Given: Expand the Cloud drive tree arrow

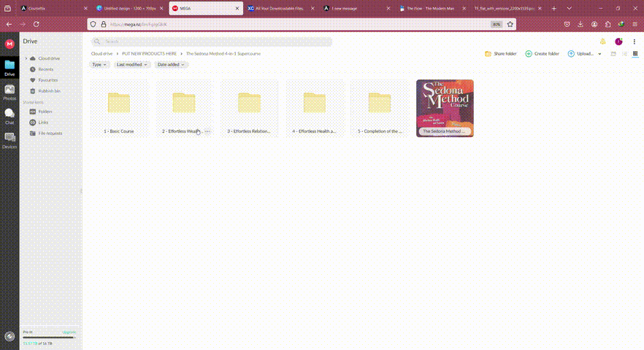Looking at the screenshot, I should click(x=26, y=58).
